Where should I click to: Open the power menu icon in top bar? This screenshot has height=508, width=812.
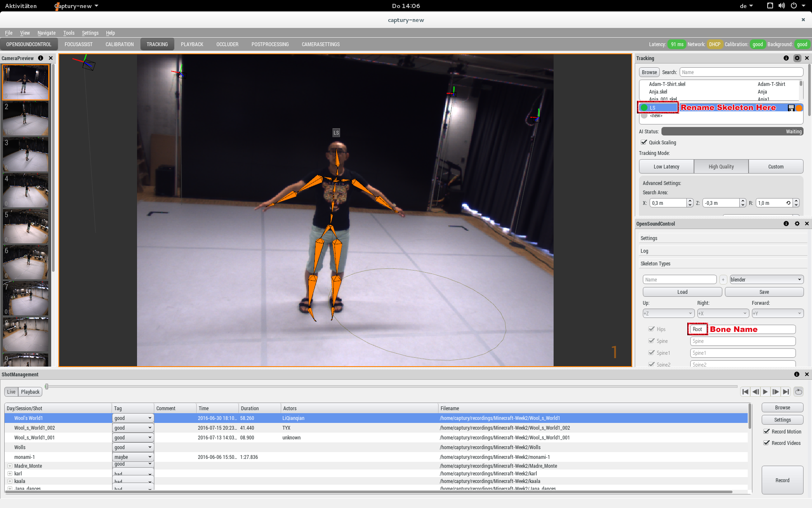point(794,6)
